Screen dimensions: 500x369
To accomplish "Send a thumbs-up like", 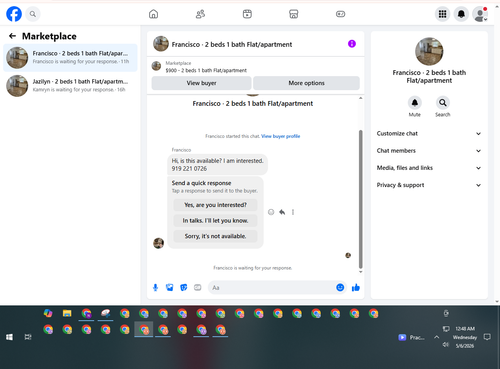I will pyautogui.click(x=356, y=287).
